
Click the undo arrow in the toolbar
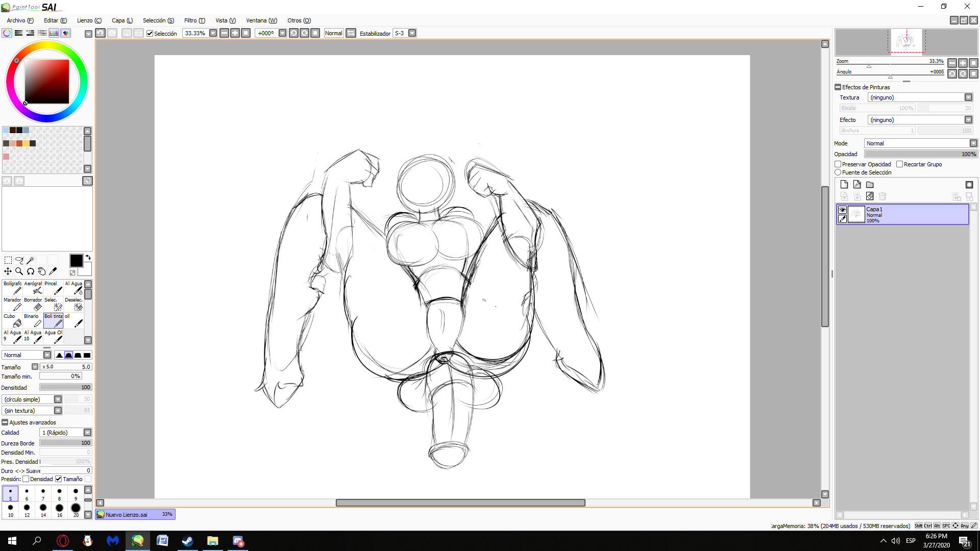[x=101, y=33]
